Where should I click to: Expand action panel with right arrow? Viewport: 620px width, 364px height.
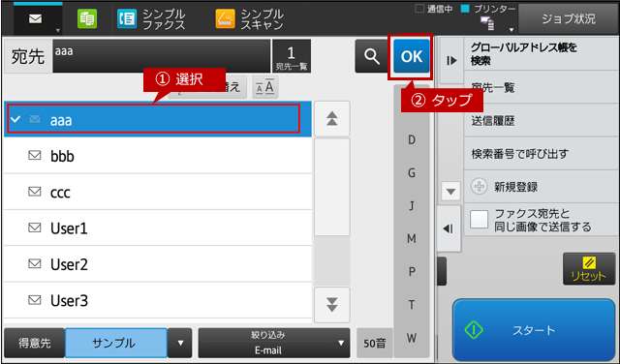click(x=451, y=60)
